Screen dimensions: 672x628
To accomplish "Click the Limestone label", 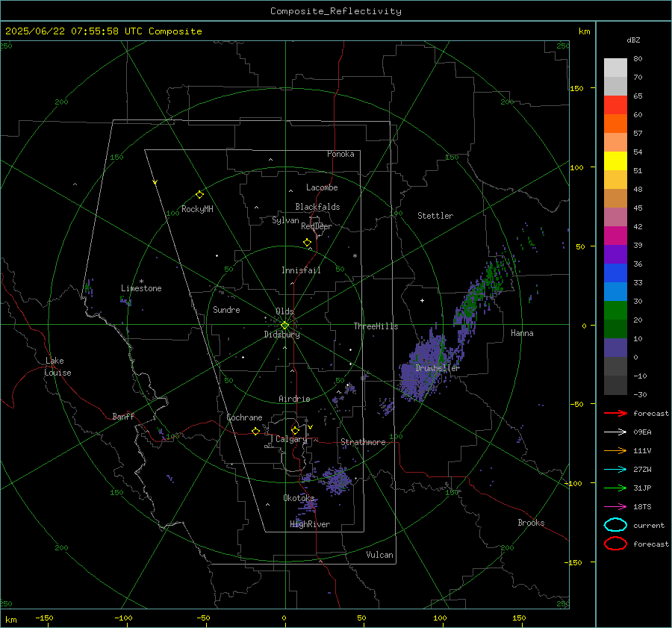I will pos(141,288).
